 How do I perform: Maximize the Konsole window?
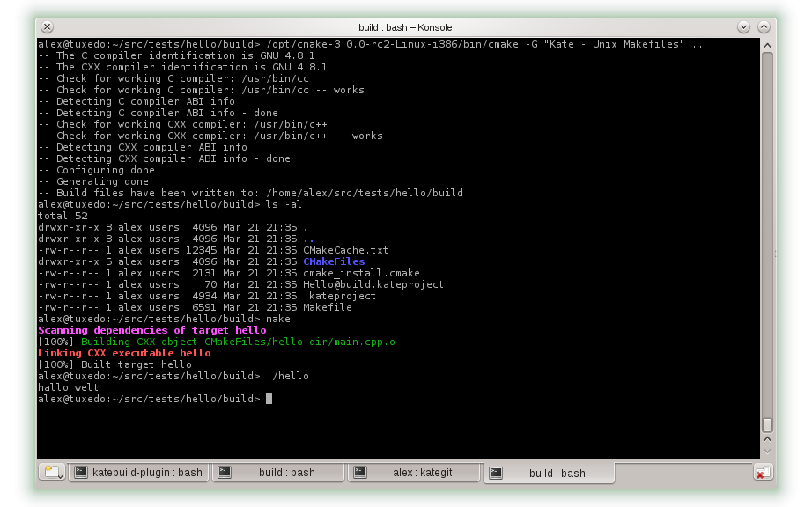point(764,27)
